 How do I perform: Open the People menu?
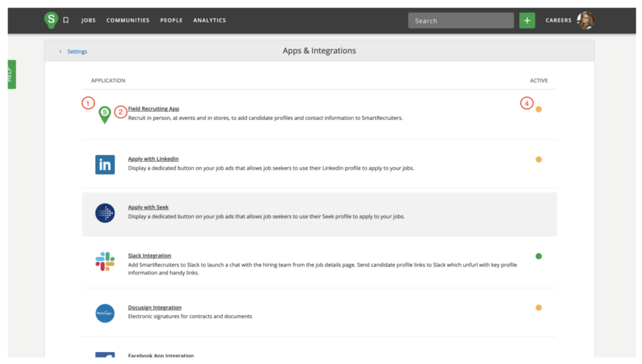171,21
